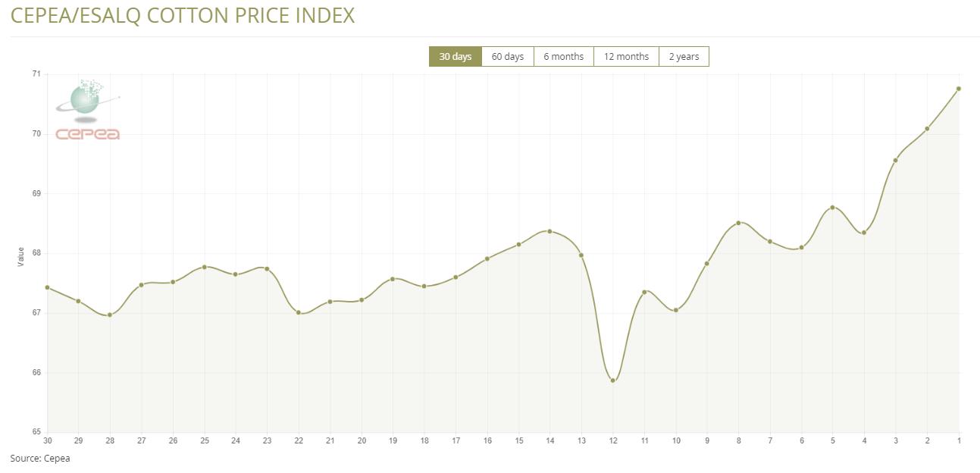The width and height of the screenshot is (980, 473).
Task: Click the data point at day 10
Action: (675, 310)
